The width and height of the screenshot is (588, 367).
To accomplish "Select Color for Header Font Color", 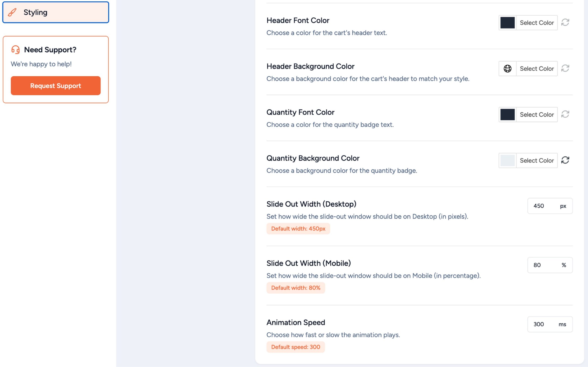I will [537, 23].
